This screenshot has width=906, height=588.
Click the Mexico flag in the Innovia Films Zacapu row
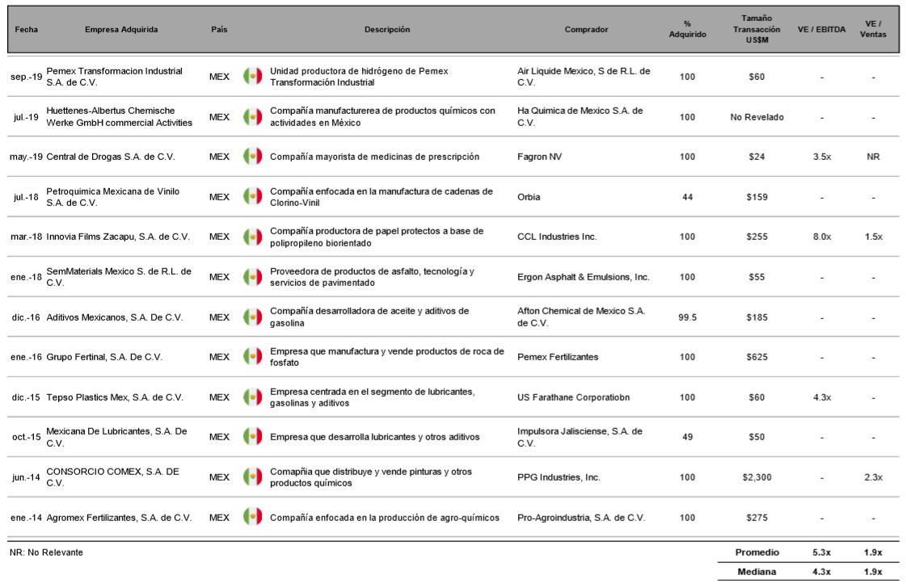252,237
